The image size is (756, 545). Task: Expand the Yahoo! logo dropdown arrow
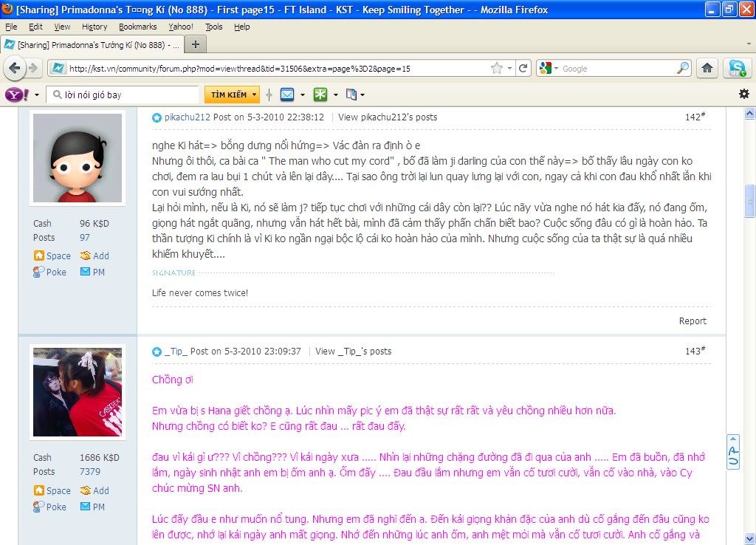point(37,95)
